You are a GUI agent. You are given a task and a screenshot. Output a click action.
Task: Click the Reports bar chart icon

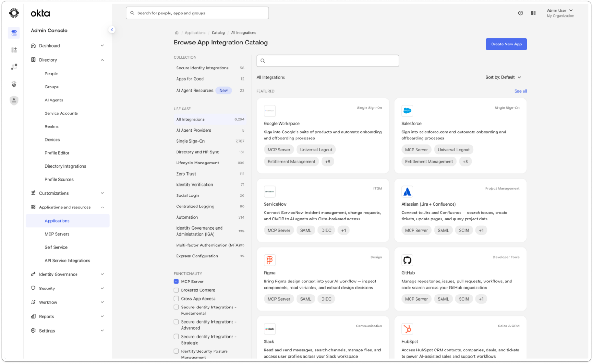pyautogui.click(x=33, y=316)
